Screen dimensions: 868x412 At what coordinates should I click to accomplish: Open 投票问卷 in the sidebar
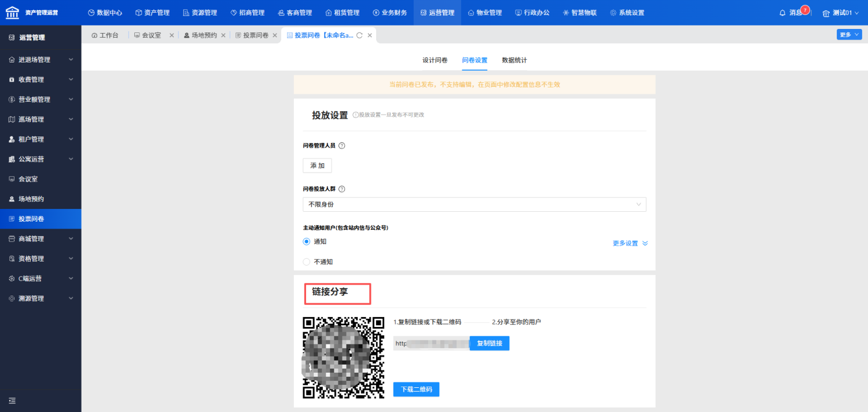[x=41, y=219]
